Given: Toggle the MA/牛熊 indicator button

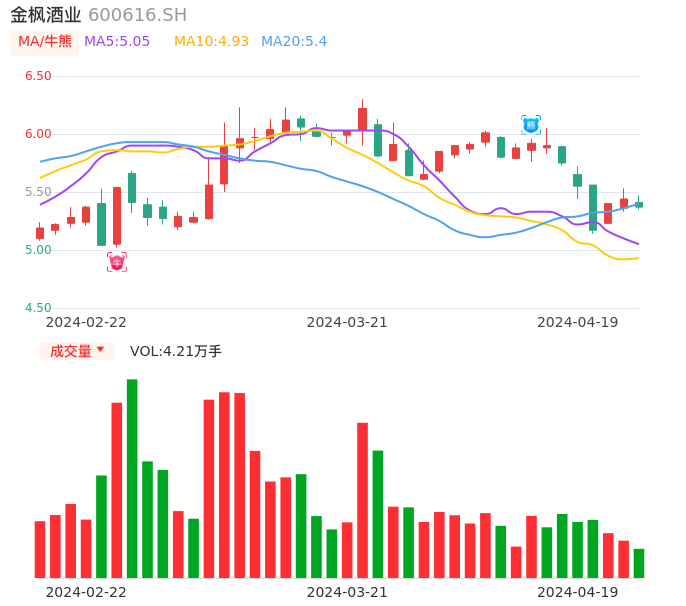Looking at the screenshot, I should click(45, 42).
